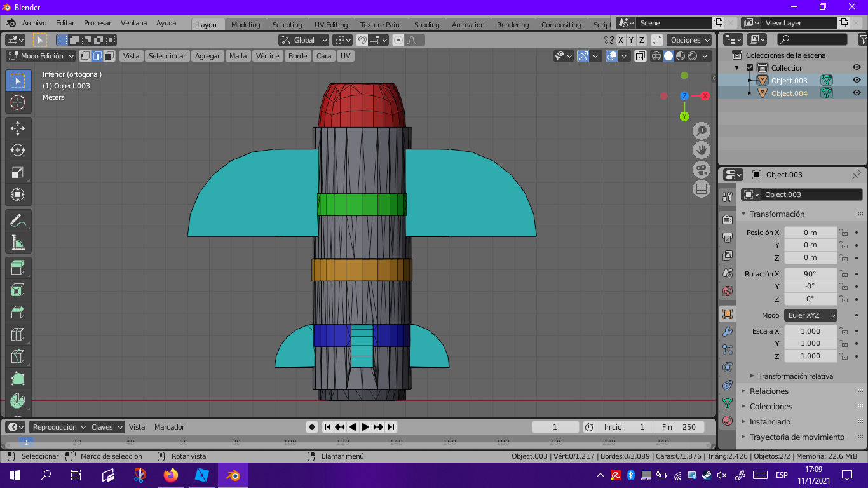This screenshot has width=868, height=488.
Task: Enable vertex select mode
Action: pyautogui.click(x=85, y=56)
